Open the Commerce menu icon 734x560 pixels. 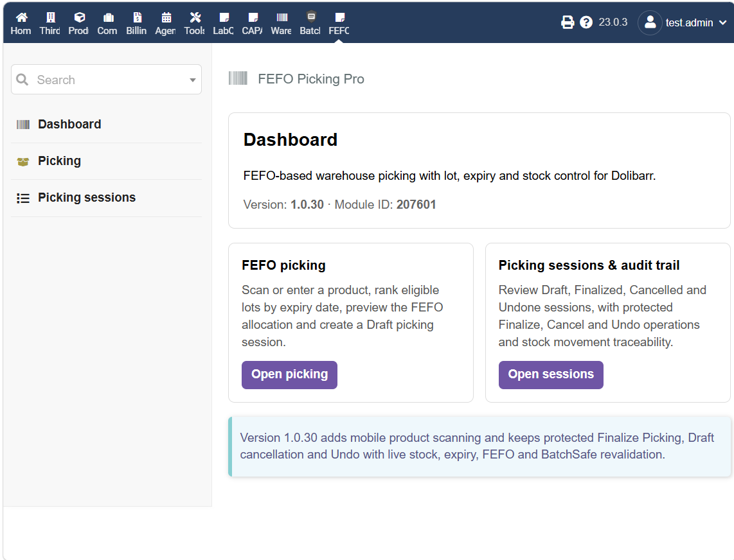[108, 18]
